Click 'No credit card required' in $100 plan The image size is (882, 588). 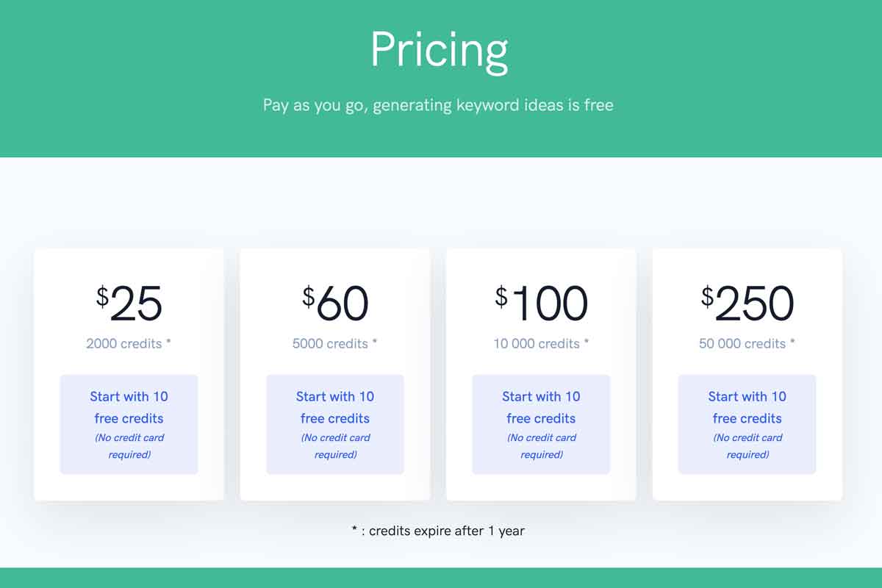coord(541,446)
